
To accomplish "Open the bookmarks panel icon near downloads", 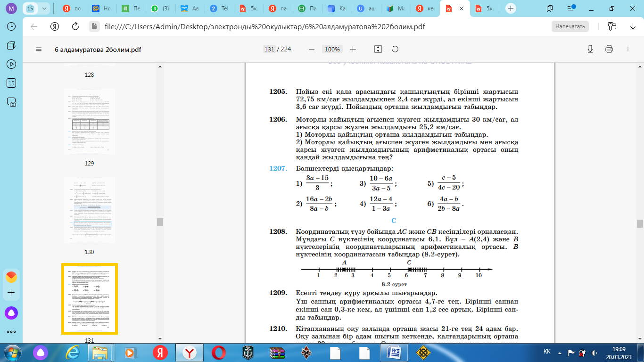I will (x=612, y=26).
